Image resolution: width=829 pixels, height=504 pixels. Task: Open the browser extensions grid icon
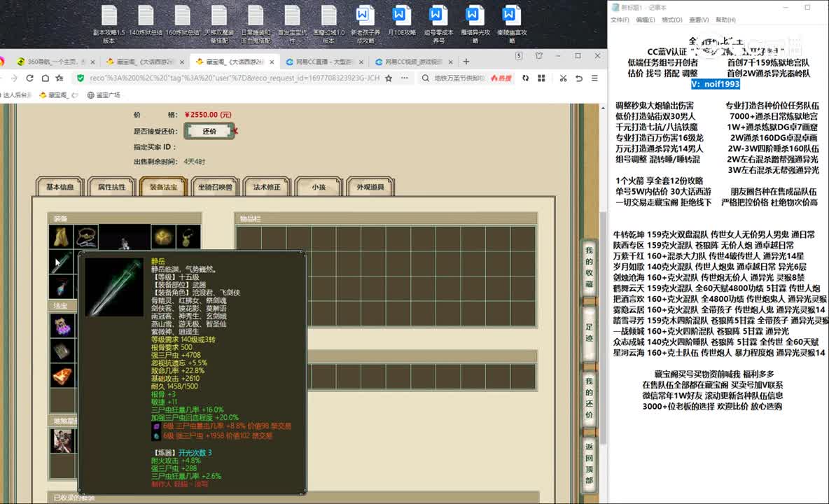click(x=541, y=78)
